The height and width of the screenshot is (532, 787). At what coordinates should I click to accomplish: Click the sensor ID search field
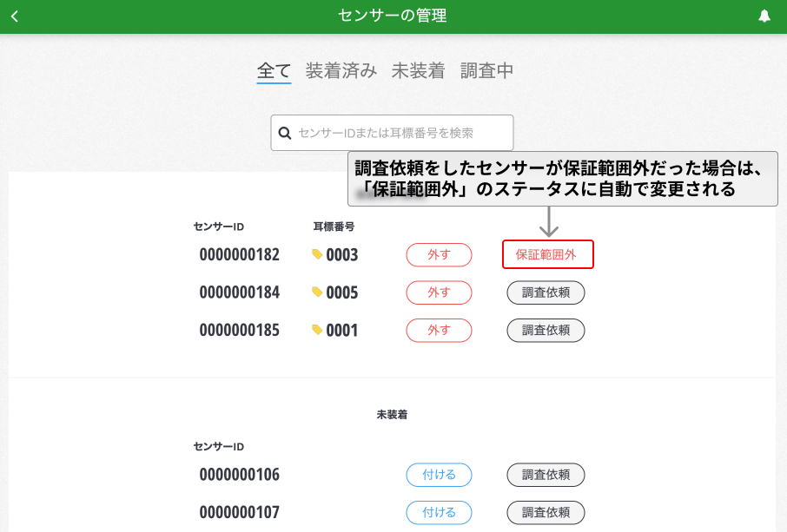[x=400, y=133]
